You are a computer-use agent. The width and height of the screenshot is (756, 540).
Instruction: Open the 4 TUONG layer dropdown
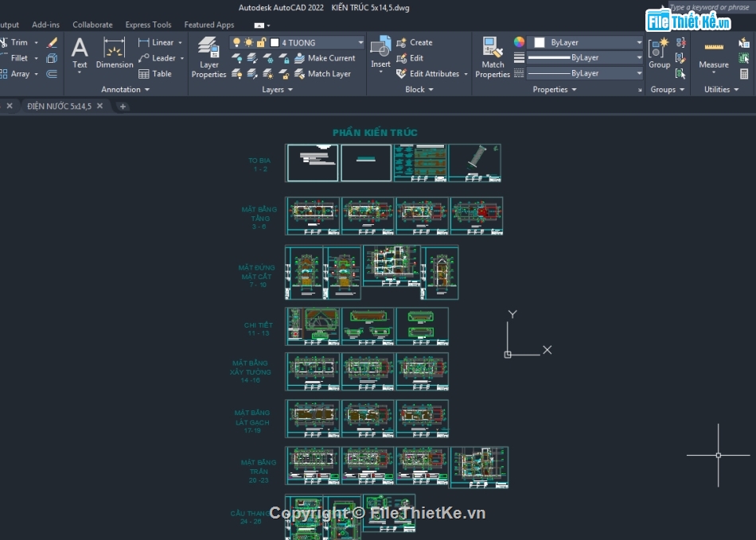click(360, 42)
